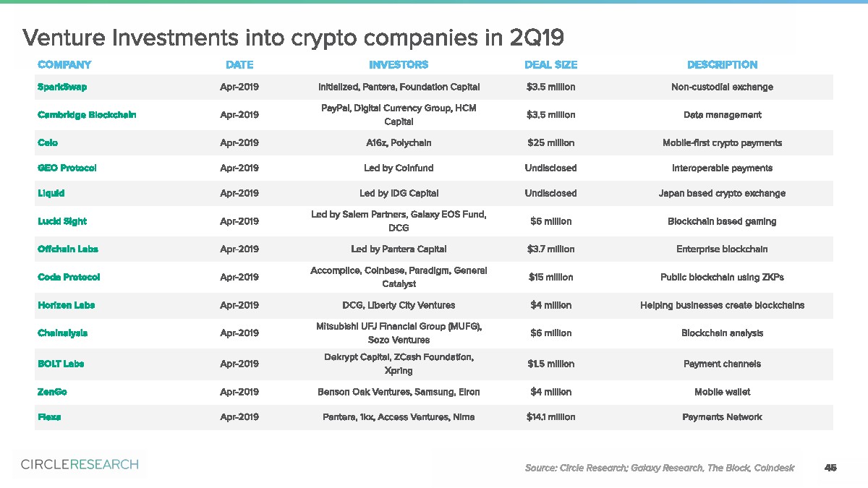Select the Celo company entry
The image size is (868, 488).
(48, 143)
